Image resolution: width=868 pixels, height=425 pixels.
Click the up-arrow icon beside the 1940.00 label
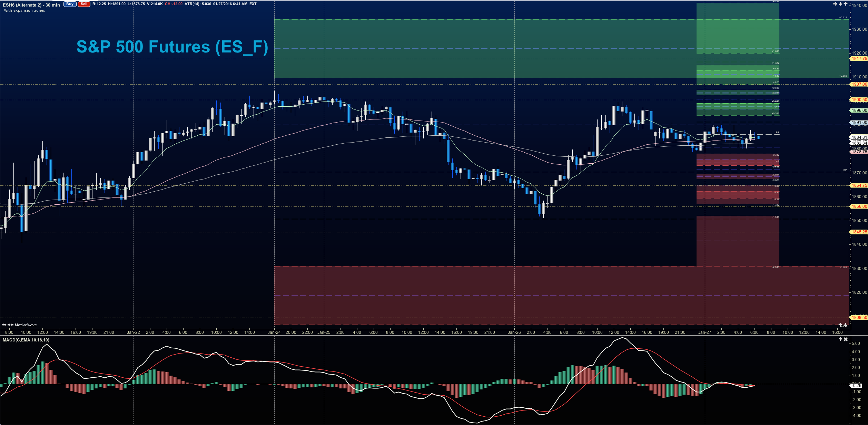point(846,4)
